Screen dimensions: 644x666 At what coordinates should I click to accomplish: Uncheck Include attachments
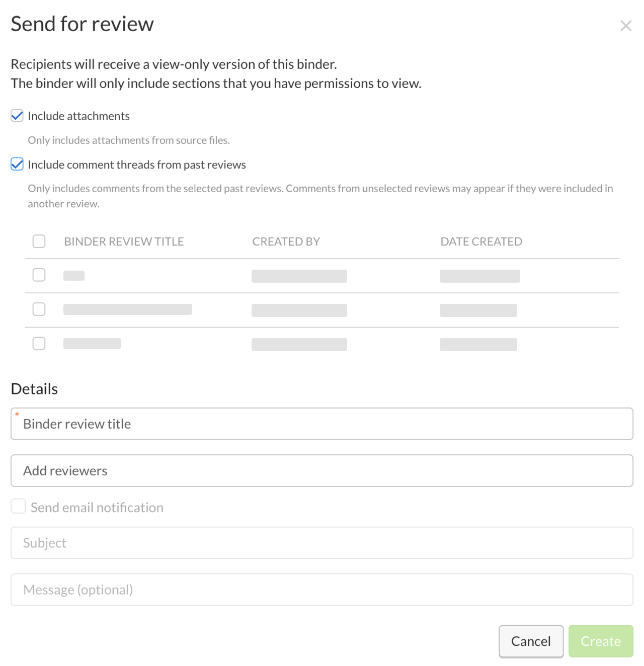(17, 115)
